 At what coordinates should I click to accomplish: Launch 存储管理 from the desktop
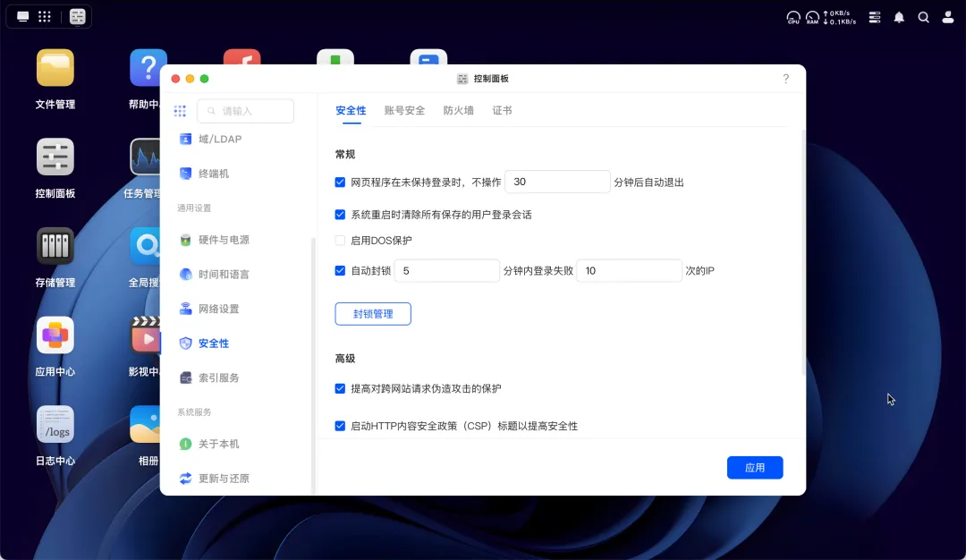pyautogui.click(x=55, y=246)
